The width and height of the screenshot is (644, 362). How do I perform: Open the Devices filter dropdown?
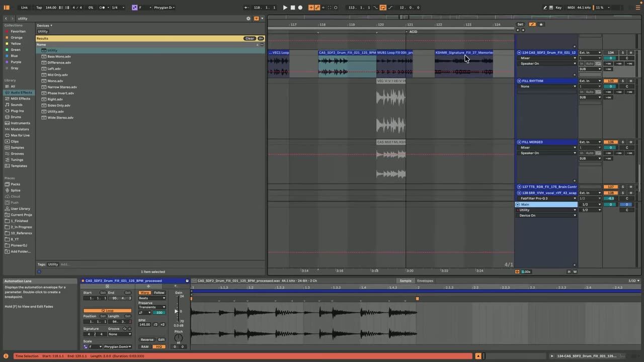tap(44, 25)
